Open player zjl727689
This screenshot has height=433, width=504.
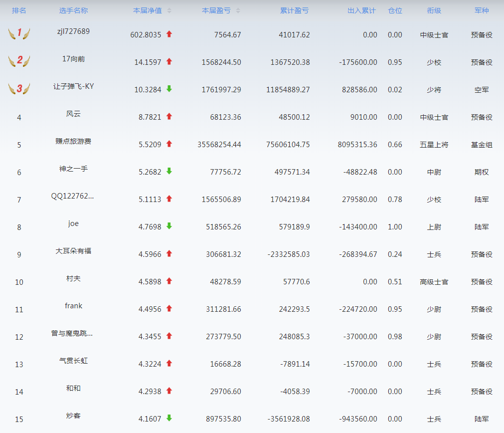73,31
